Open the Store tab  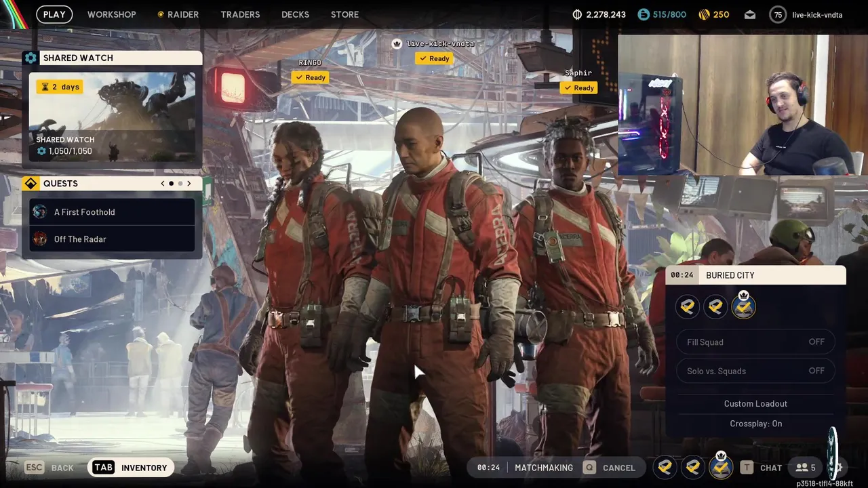[x=344, y=14]
